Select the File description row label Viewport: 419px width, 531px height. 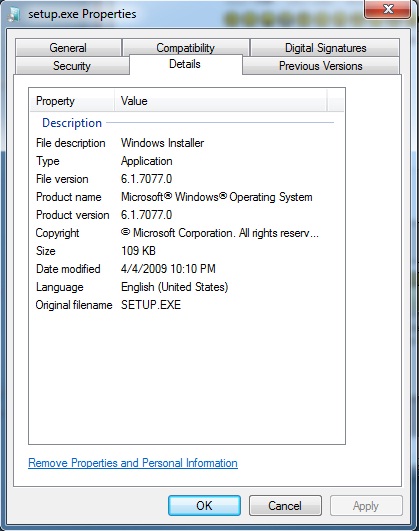pos(70,143)
